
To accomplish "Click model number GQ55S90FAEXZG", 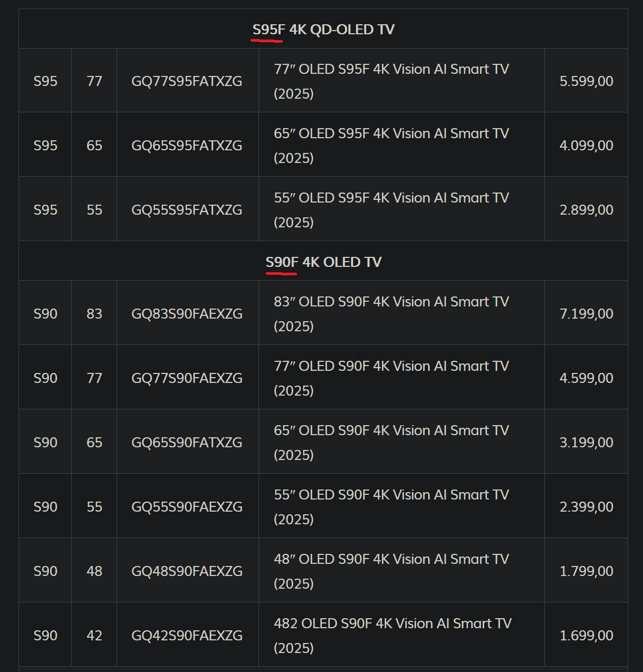I will pos(187,507).
